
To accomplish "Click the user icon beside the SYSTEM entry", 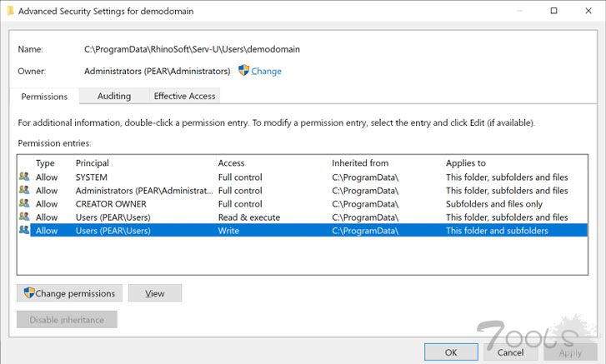I will coord(23,177).
